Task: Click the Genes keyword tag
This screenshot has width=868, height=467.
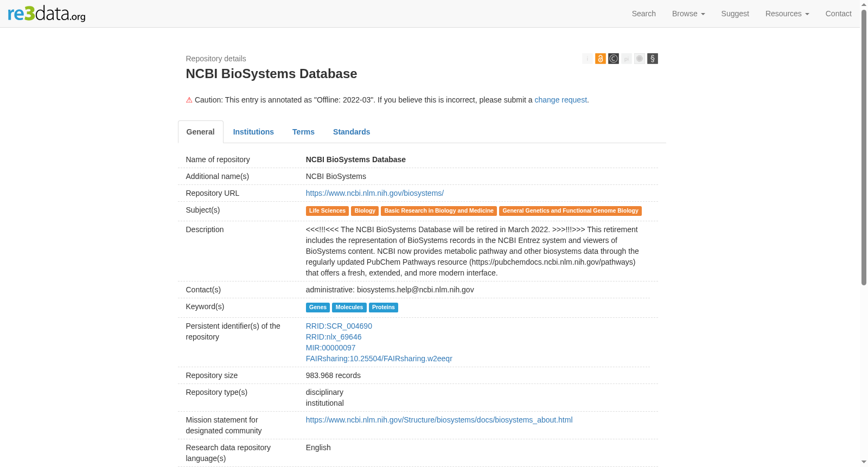Action: (x=318, y=308)
